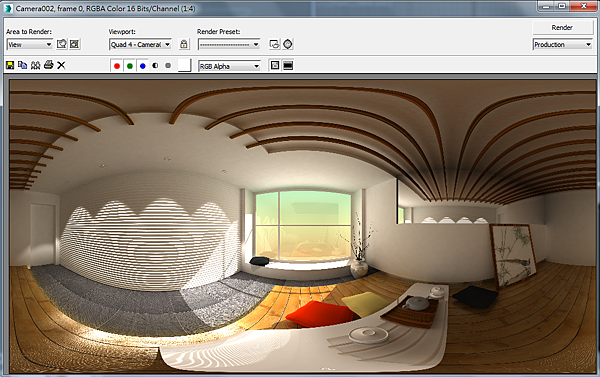Screen dimensions: 600x377
Task: Open the Render Setup icon
Action: click(x=274, y=44)
